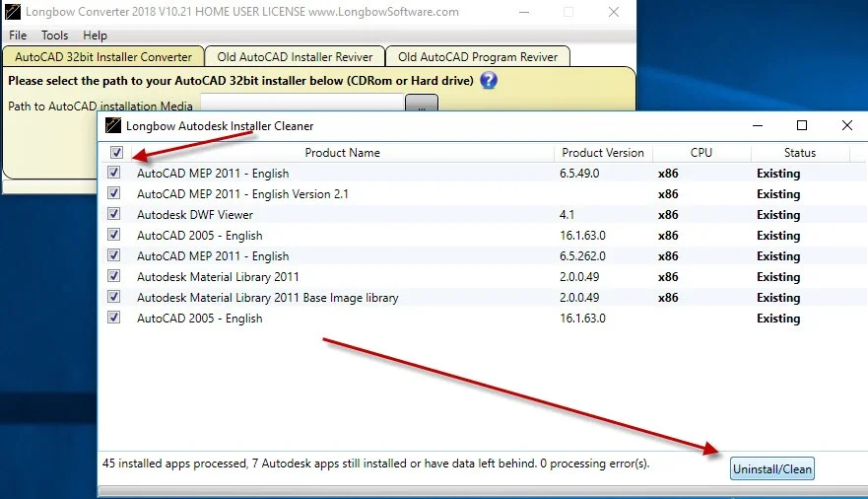Uncheck the Autodesk Material Library 2011 Base Image library checkbox
Viewport: 868px width, 499px height.
coord(114,297)
